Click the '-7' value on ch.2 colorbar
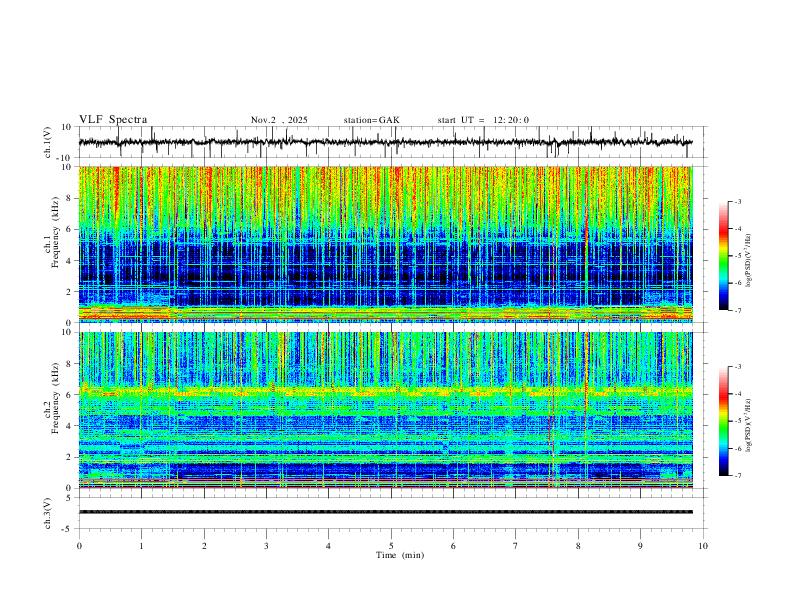 point(737,475)
